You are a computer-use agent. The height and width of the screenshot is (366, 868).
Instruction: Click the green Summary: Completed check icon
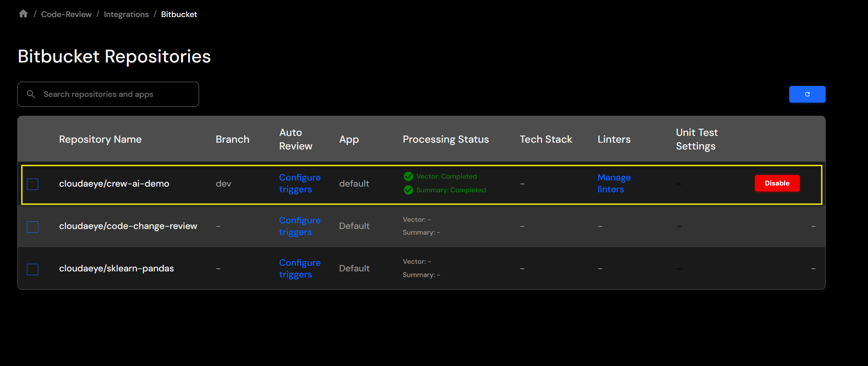pyautogui.click(x=408, y=190)
